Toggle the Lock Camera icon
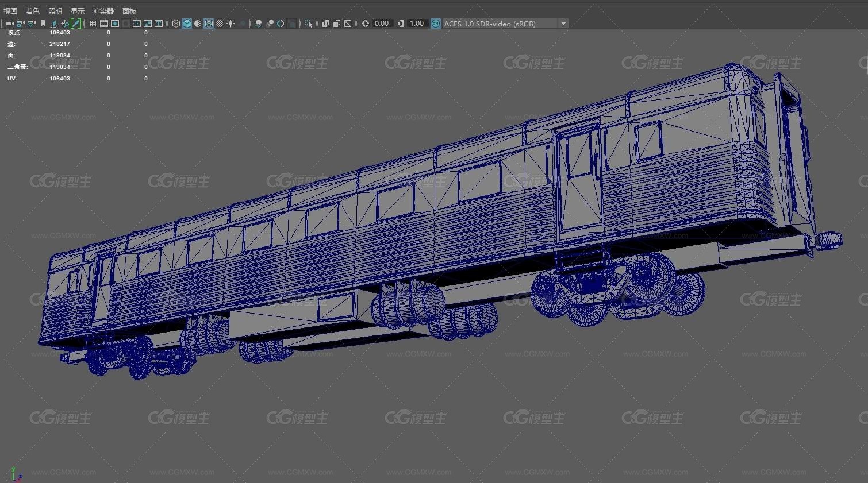Viewport: 868px width, 483px height. click(21, 24)
